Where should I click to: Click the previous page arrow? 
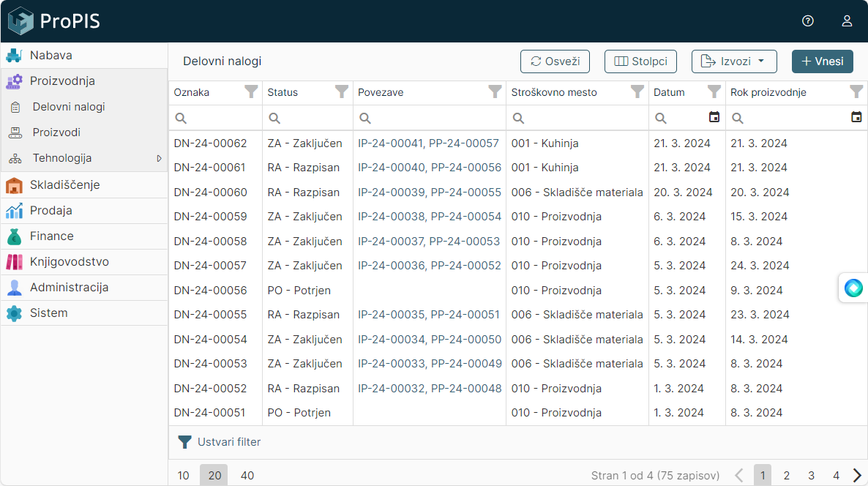[x=739, y=476]
